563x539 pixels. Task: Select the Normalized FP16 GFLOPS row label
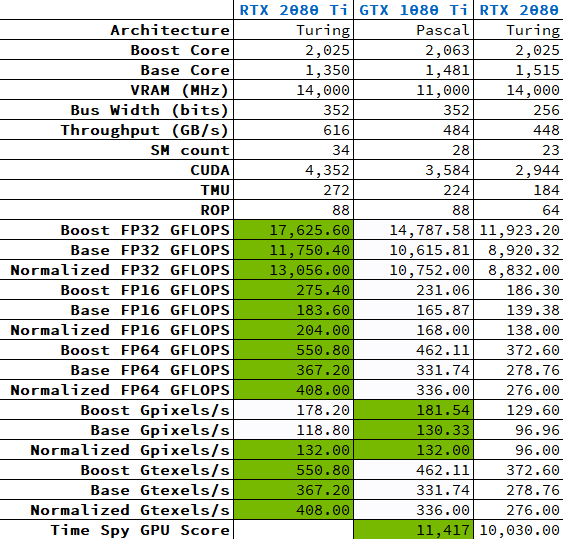point(120,330)
